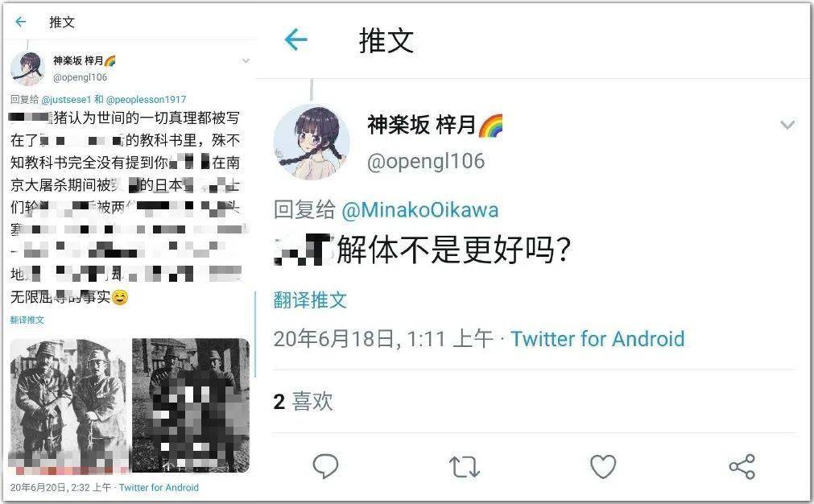Open the Twitter for Android link at bottom left
Screen dimensions: 814x504
[159, 487]
